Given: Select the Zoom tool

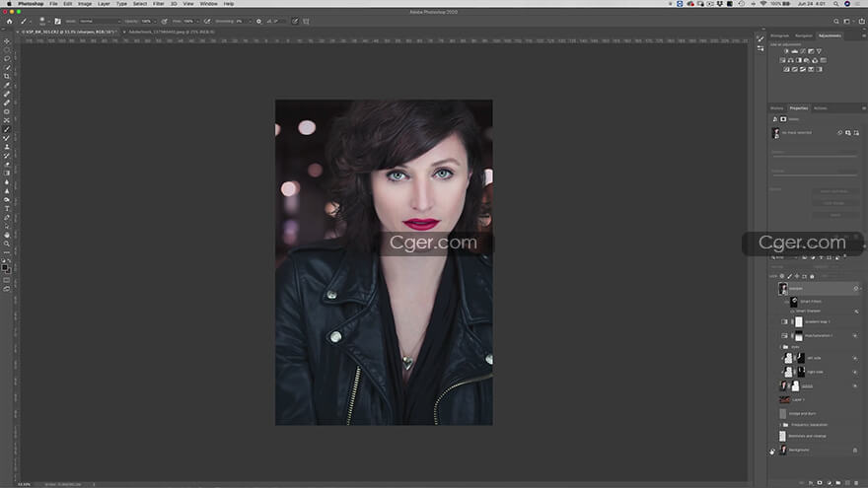Looking at the screenshot, I should click(x=7, y=243).
